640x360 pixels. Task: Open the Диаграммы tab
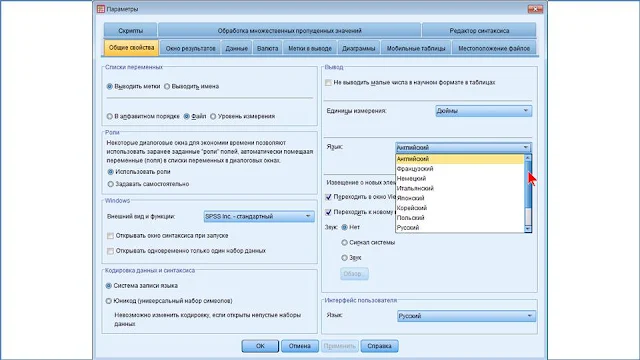point(358,48)
